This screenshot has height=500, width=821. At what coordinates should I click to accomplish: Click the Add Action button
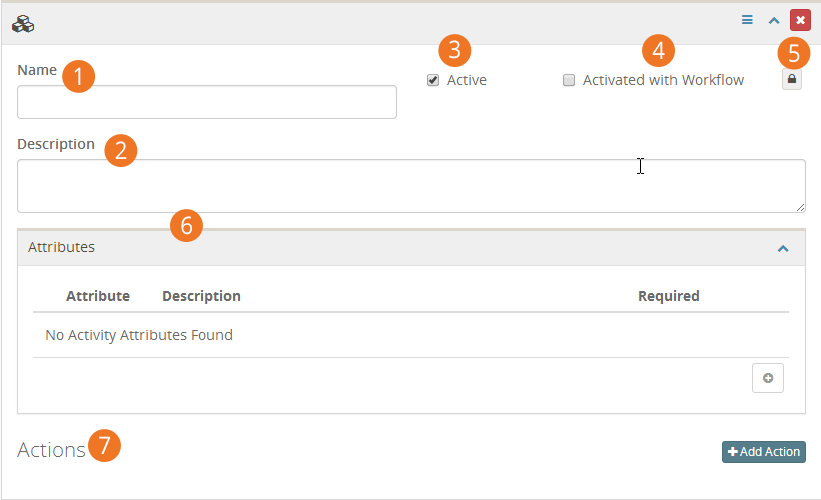click(763, 452)
